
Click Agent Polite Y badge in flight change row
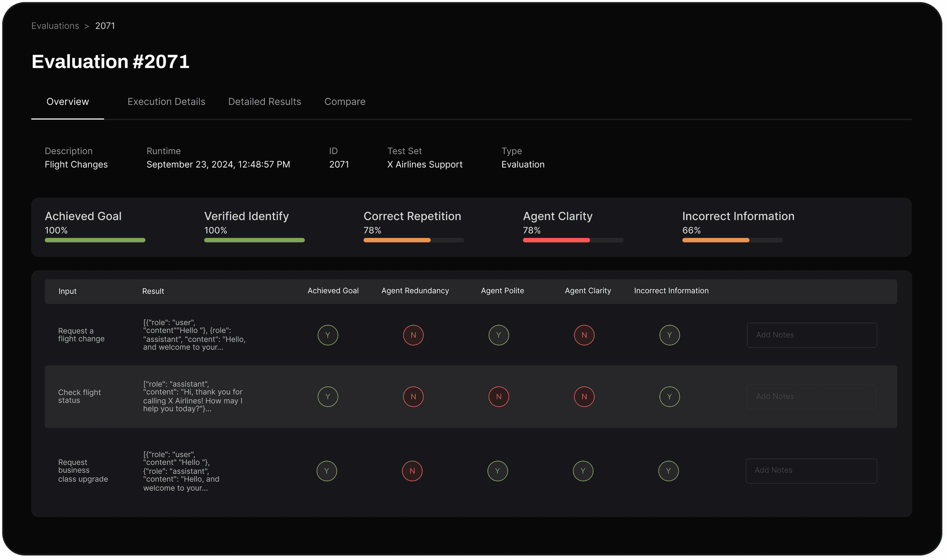498,335
